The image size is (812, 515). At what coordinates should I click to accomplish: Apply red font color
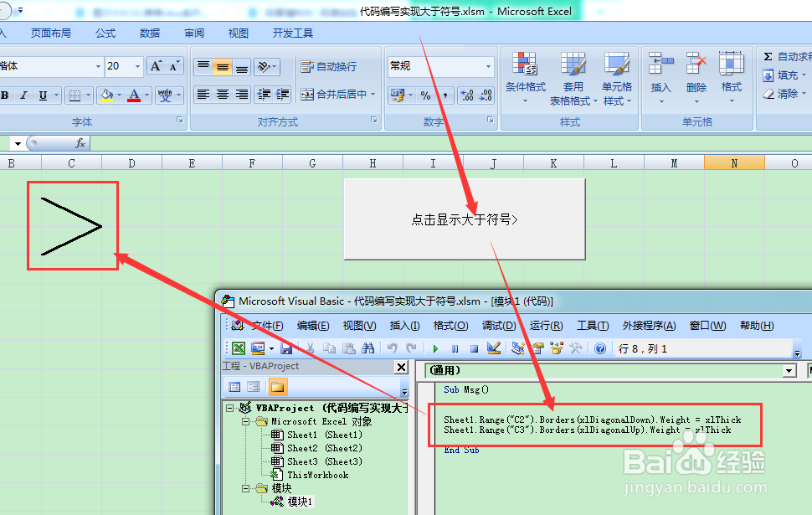pyautogui.click(x=134, y=95)
